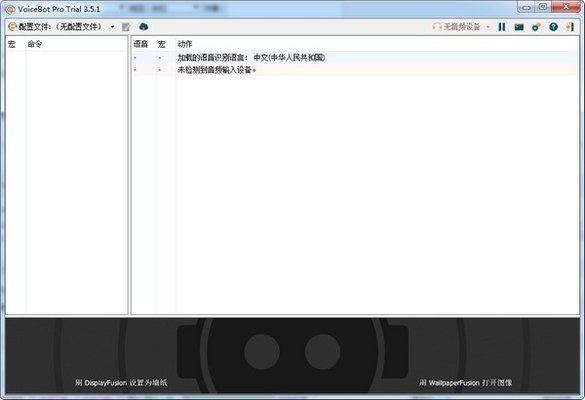
Task: Click the 用 WallpaperFusion 打开图像 link
Action: (x=465, y=383)
